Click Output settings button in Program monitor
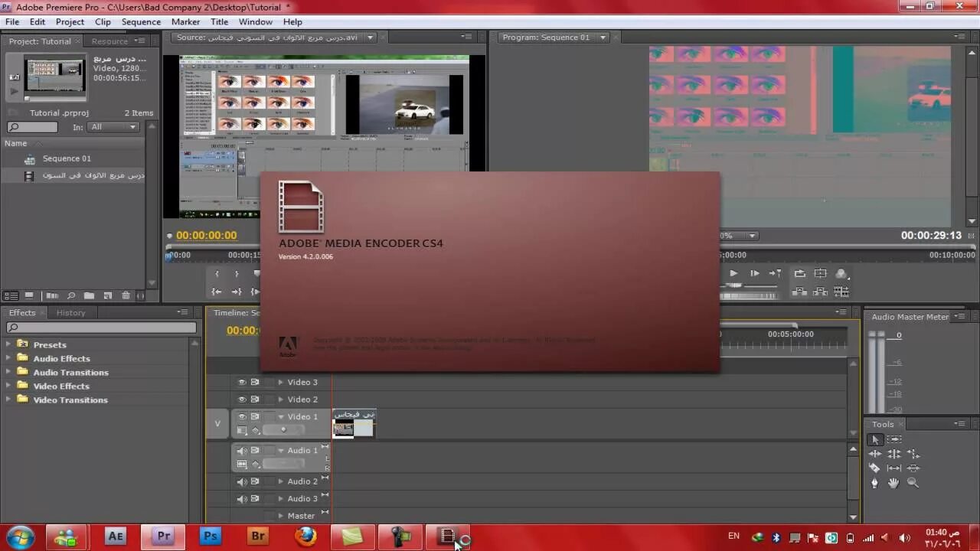The image size is (980, 551). pyautogui.click(x=841, y=273)
